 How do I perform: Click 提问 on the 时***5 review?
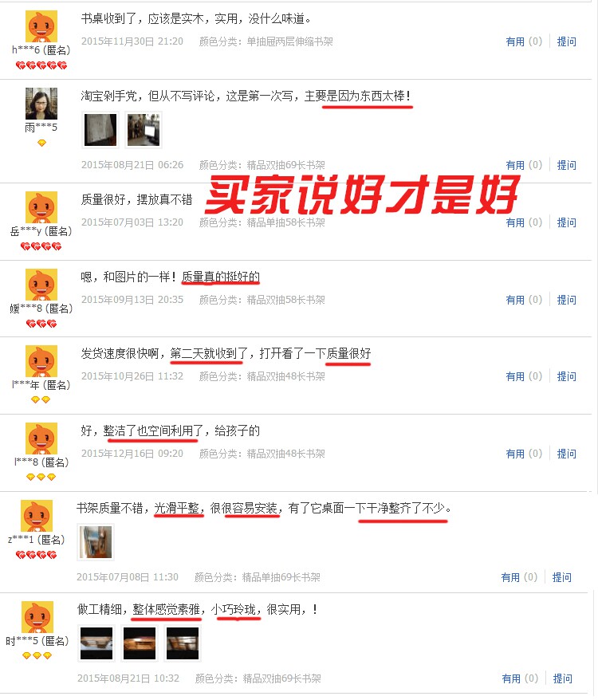(x=562, y=678)
